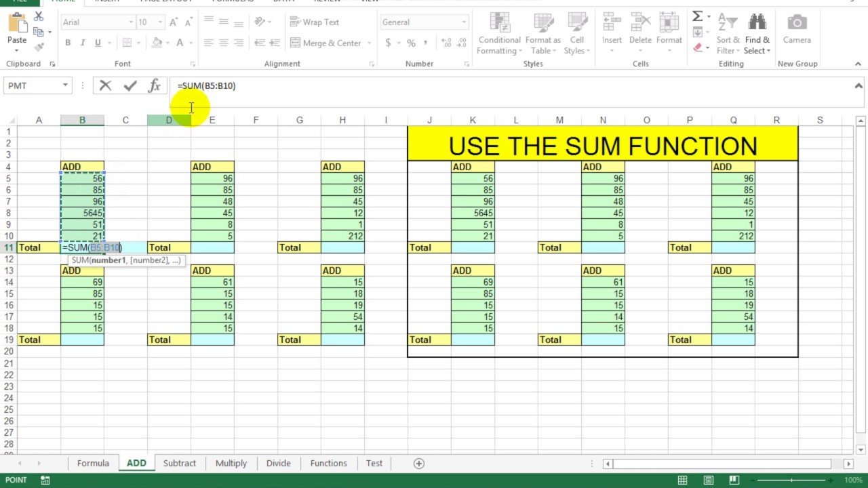Viewport: 868px width, 488px height.
Task: Adjust the zoom slider in status bar
Action: click(x=791, y=481)
